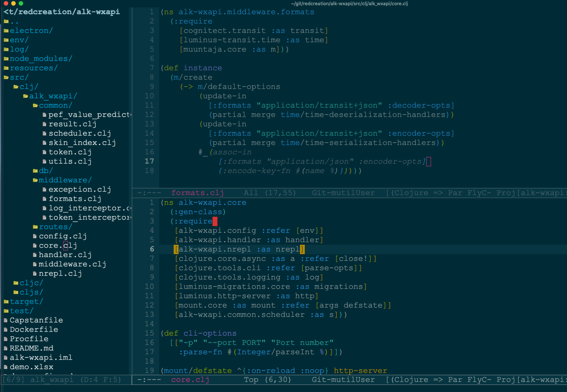Expand the db/ directory
The height and width of the screenshot is (392, 567).
coord(46,171)
